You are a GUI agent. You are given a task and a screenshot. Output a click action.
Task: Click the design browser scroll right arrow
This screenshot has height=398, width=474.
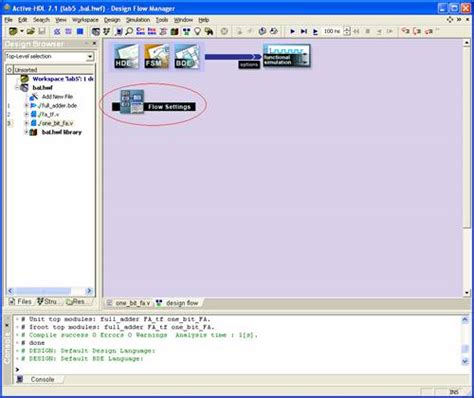tap(89, 291)
